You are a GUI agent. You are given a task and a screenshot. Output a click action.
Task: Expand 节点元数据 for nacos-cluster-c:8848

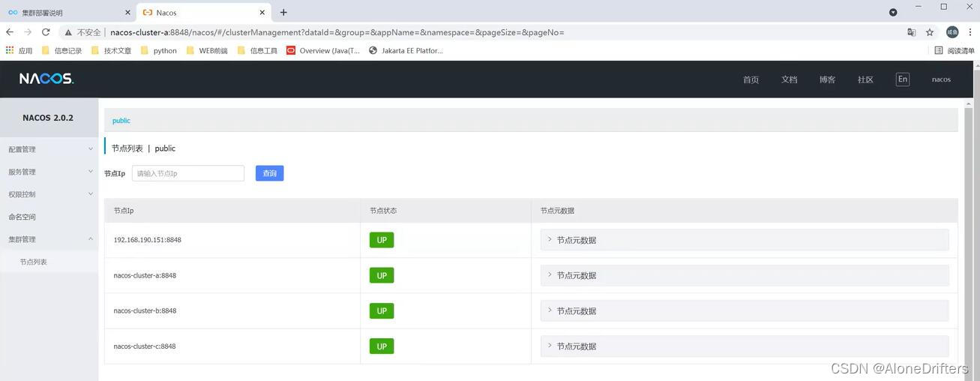745,346
